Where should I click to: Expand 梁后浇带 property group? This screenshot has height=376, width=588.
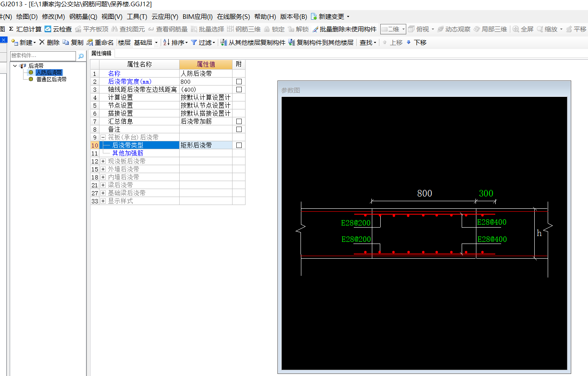tap(103, 185)
